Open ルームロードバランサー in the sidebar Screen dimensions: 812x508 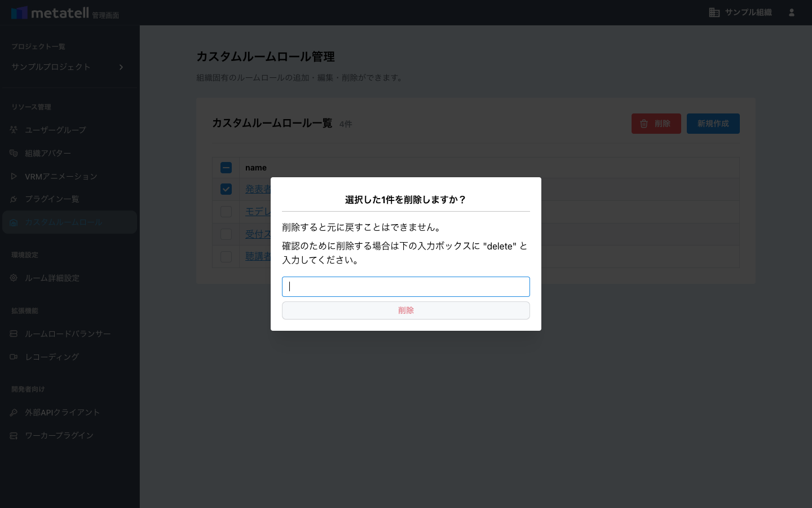[69, 334]
